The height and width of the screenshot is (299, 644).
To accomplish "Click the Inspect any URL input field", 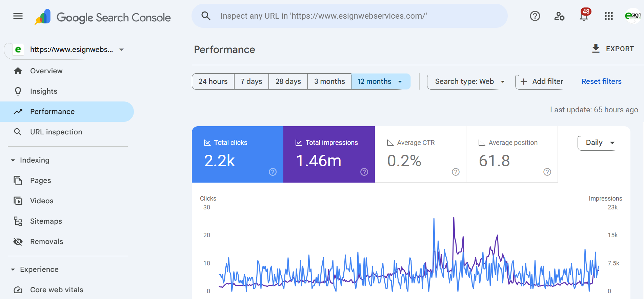I will pos(349,16).
